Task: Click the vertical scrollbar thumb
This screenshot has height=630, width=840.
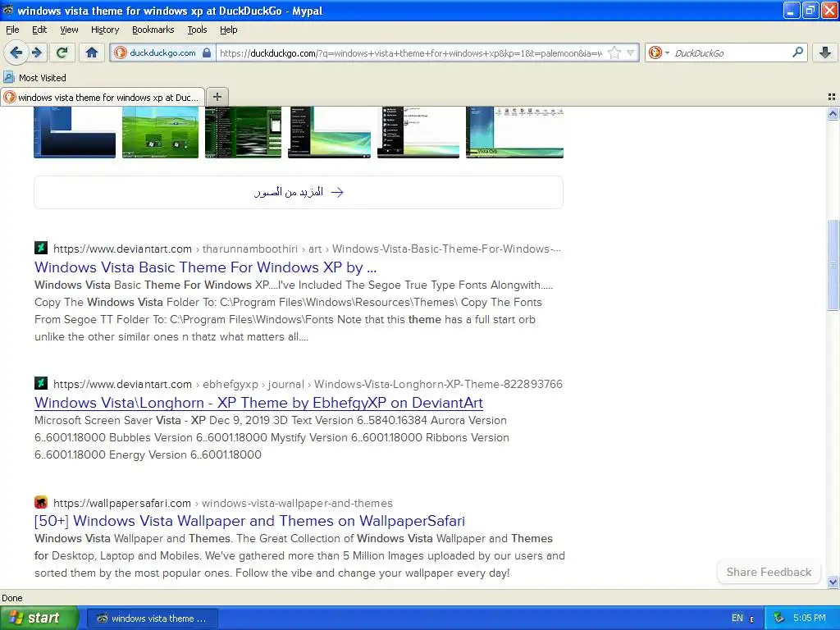Action: [x=833, y=265]
